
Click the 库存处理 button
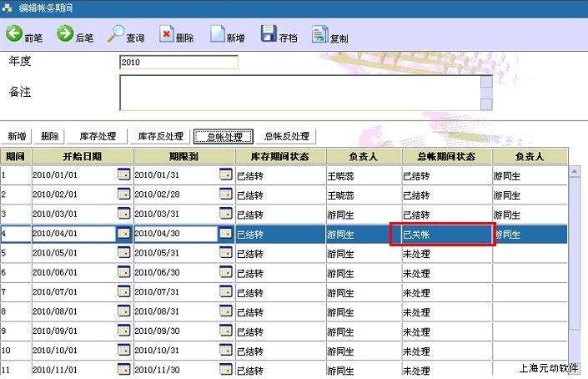pos(97,136)
